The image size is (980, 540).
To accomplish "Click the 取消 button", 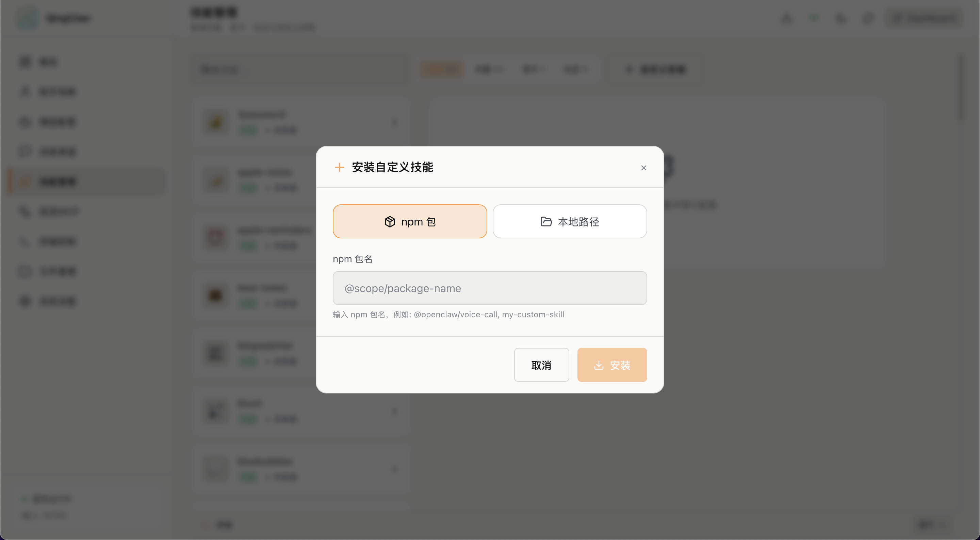I will (541, 365).
